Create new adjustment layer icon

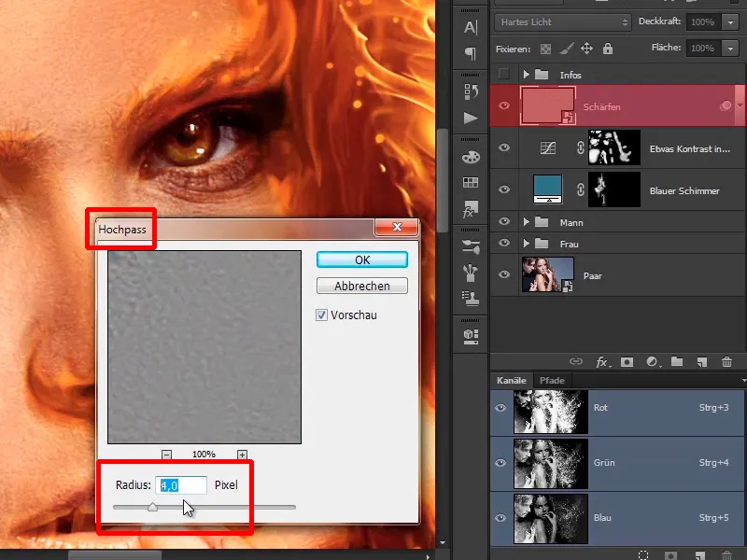coord(652,362)
